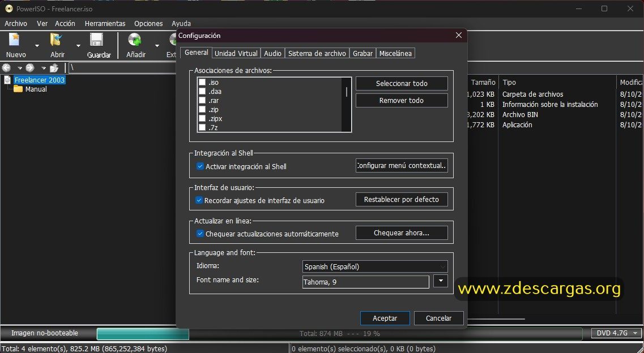Check the .7z file association box
Viewport: 644px width, 353px height.
(x=202, y=127)
